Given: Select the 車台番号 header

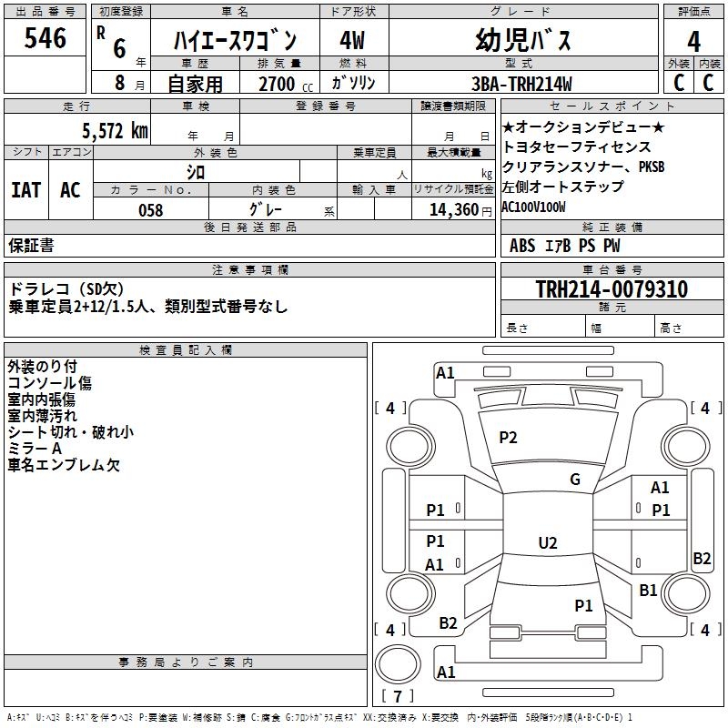Looking at the screenshot, I should point(612,269).
